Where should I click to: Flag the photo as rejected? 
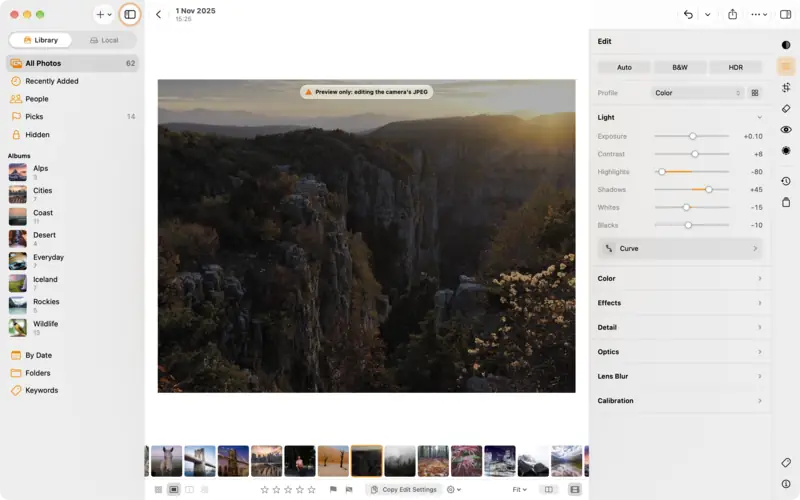[348, 489]
